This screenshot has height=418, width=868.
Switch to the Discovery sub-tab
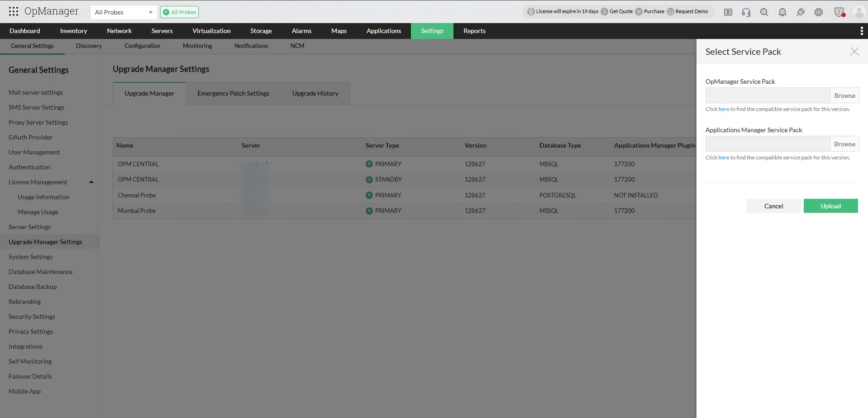click(x=89, y=46)
